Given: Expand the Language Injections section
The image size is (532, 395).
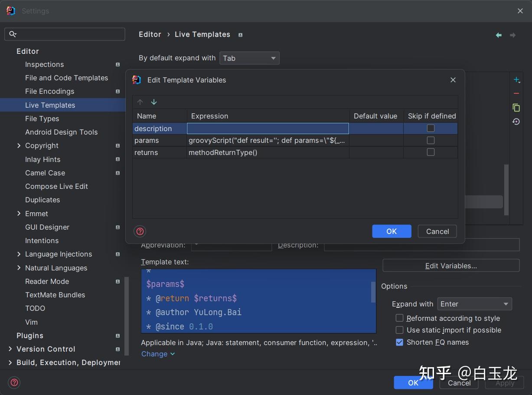Looking at the screenshot, I should 19,254.
